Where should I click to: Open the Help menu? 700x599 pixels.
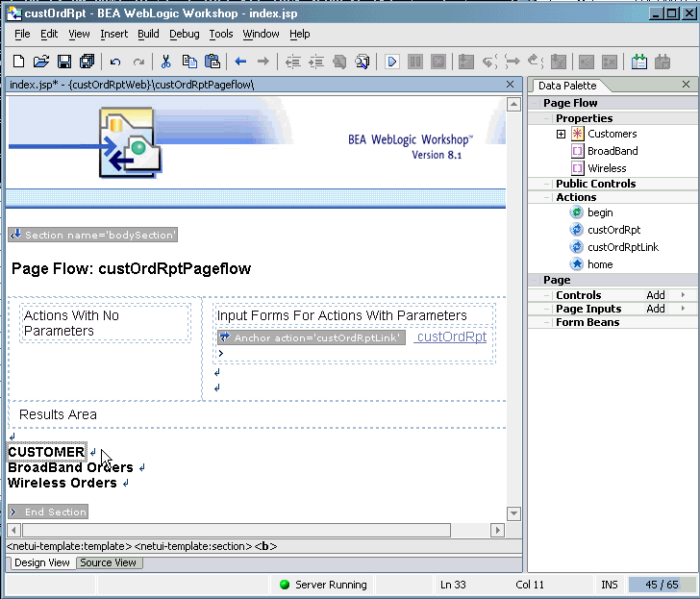[x=300, y=34]
